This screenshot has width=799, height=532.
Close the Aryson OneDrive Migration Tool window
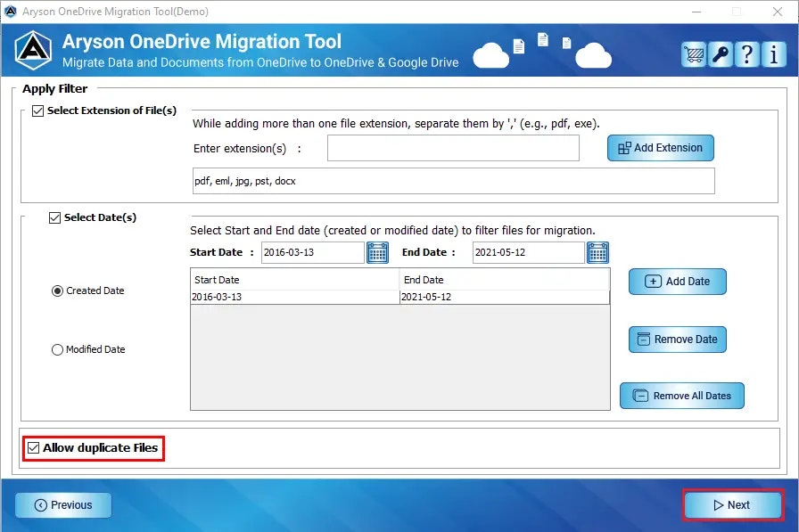point(777,12)
